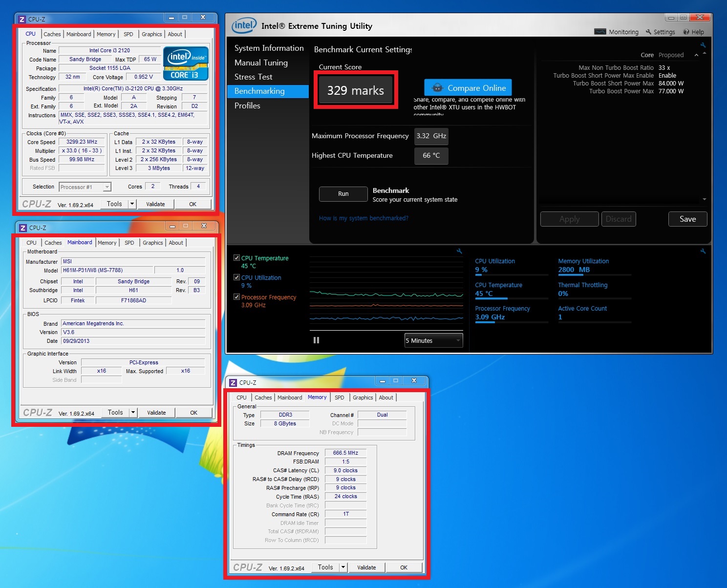Toggle Processor Frequency graph checkbox
Screen dimensions: 727x588
click(x=236, y=297)
